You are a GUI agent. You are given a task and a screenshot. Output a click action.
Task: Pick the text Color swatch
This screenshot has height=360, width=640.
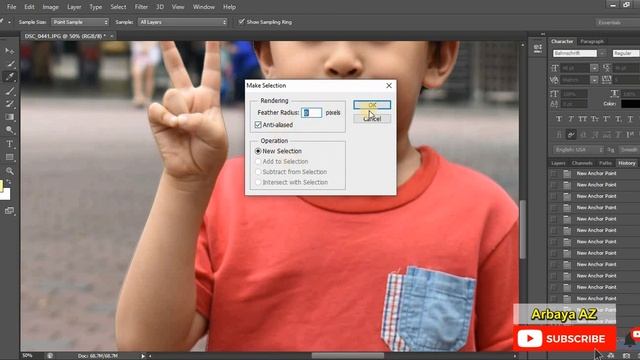[x=630, y=104]
